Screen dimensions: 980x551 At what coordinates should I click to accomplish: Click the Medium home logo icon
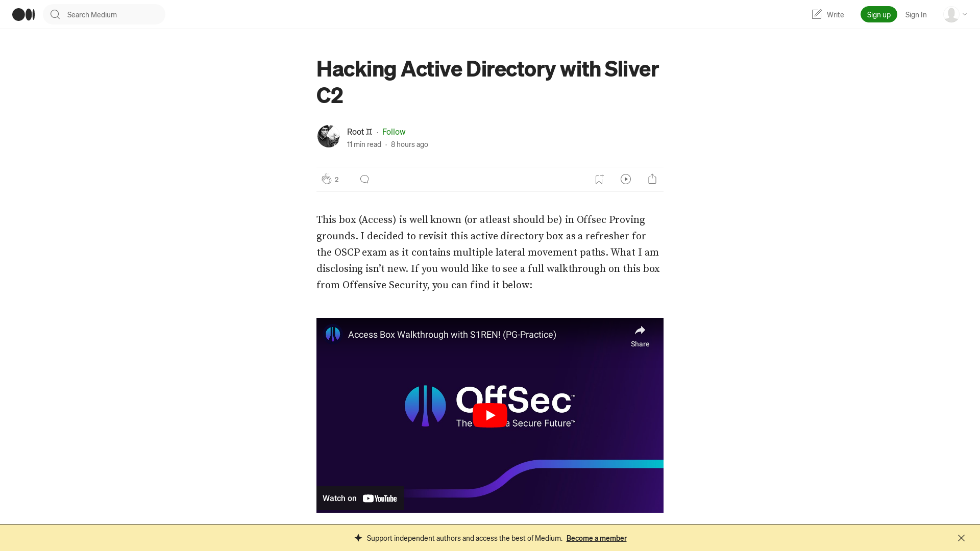[x=23, y=14]
